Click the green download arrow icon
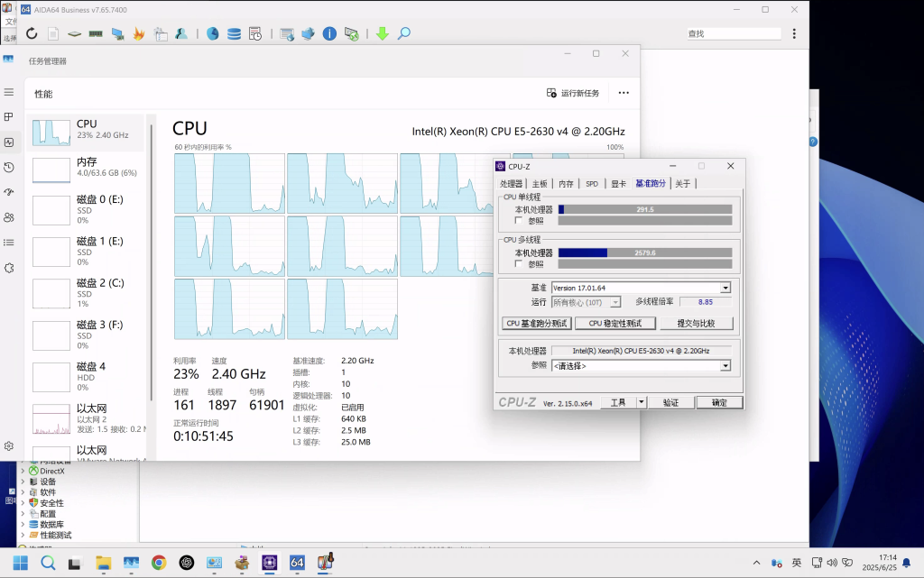Viewport: 924px width, 578px height. point(382,34)
